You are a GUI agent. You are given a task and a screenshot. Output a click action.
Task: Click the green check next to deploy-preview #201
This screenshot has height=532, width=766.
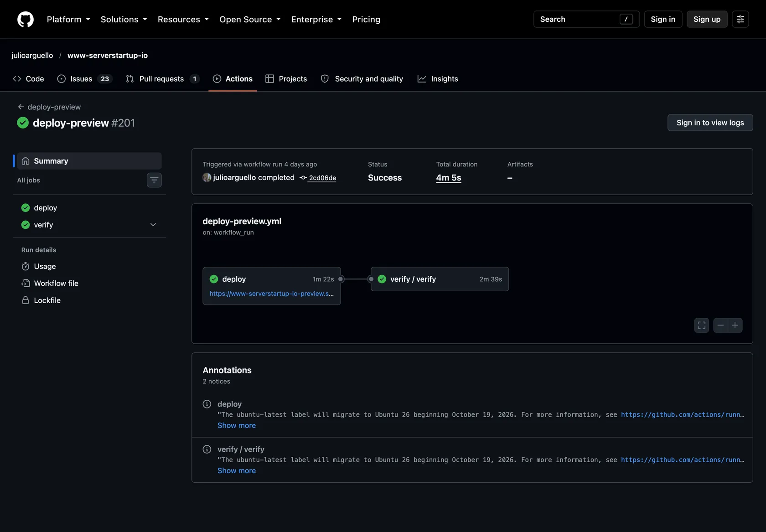coord(23,123)
